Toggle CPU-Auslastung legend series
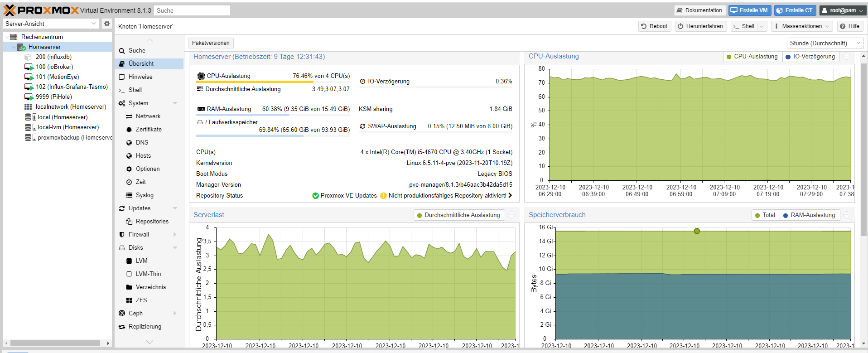868x353 pixels. (752, 57)
